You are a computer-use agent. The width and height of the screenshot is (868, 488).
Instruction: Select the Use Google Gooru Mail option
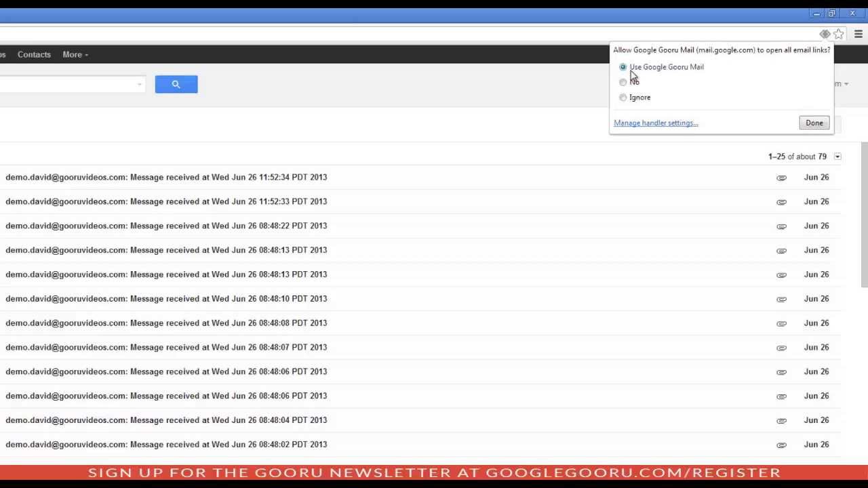tap(623, 67)
